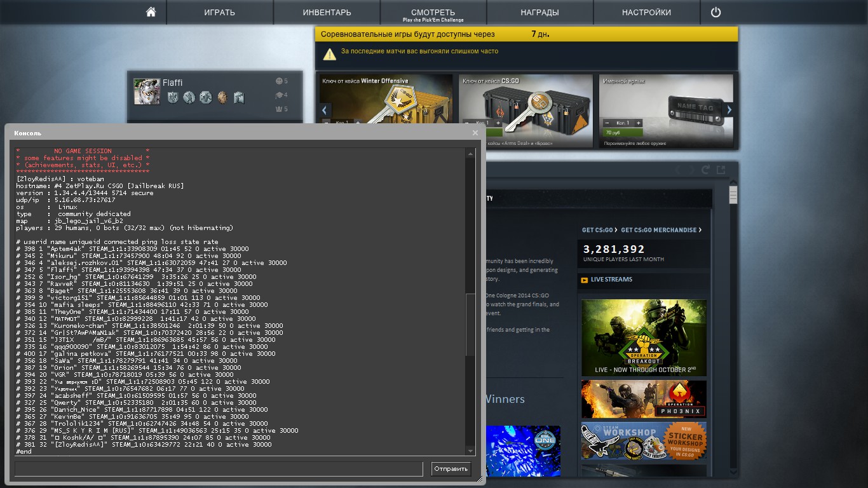Click Flaffi's profile avatar
Viewport: 868px width, 488px height.
[x=147, y=91]
